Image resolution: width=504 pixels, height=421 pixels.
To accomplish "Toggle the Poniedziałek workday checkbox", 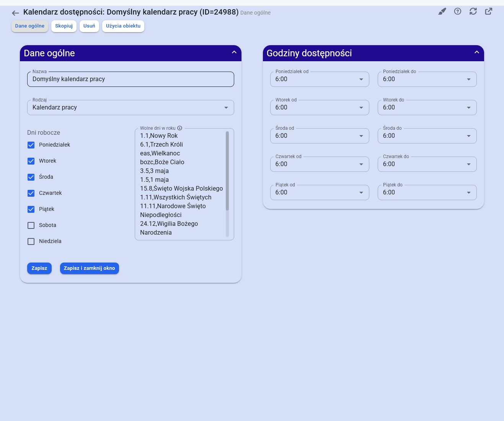I will (31, 145).
